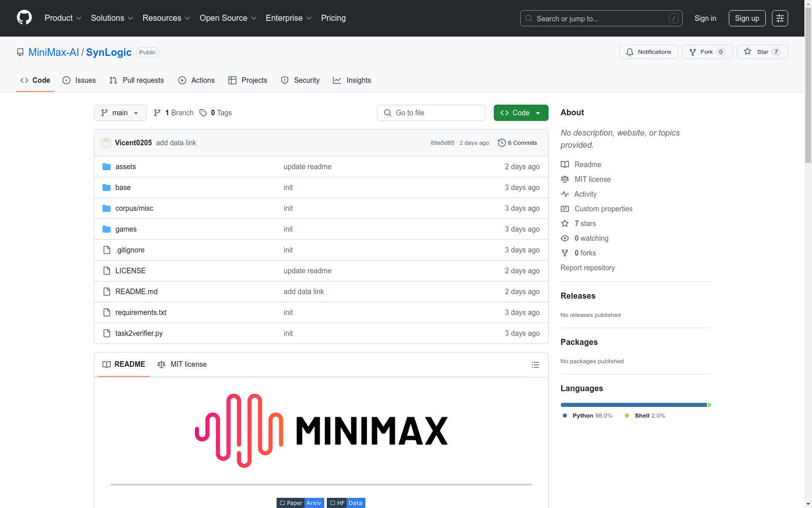
Task: Fork the repository
Action: (707, 52)
